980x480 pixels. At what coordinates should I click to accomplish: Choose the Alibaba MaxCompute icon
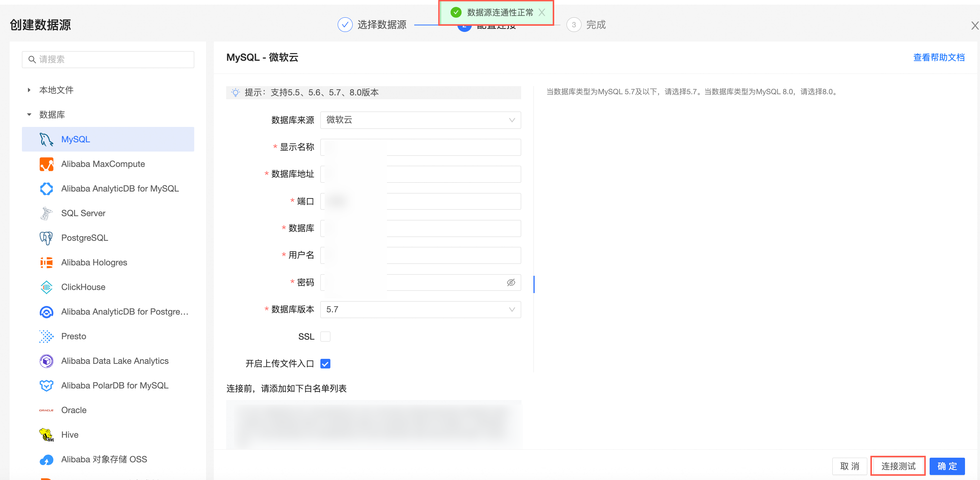[x=46, y=164]
